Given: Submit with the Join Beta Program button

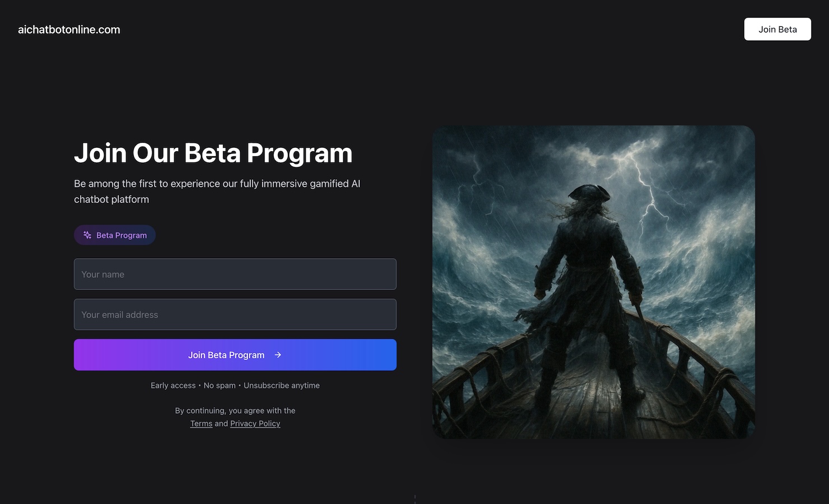Looking at the screenshot, I should (226, 355).
